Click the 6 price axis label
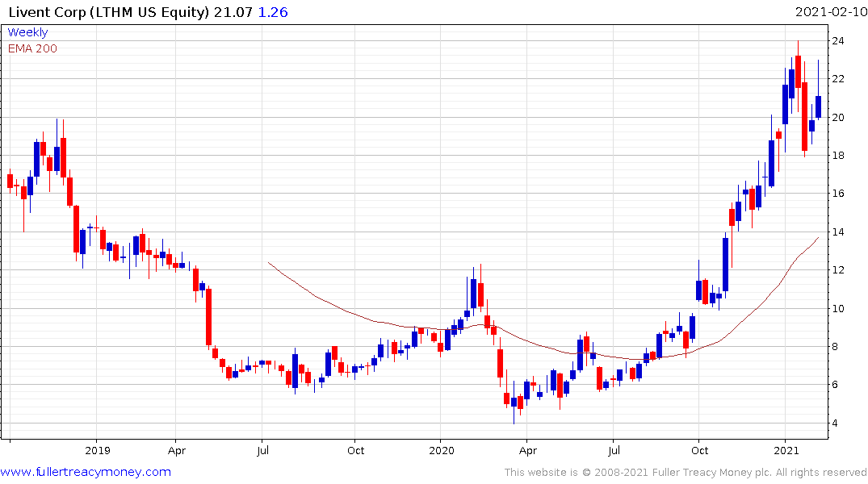 (835, 385)
